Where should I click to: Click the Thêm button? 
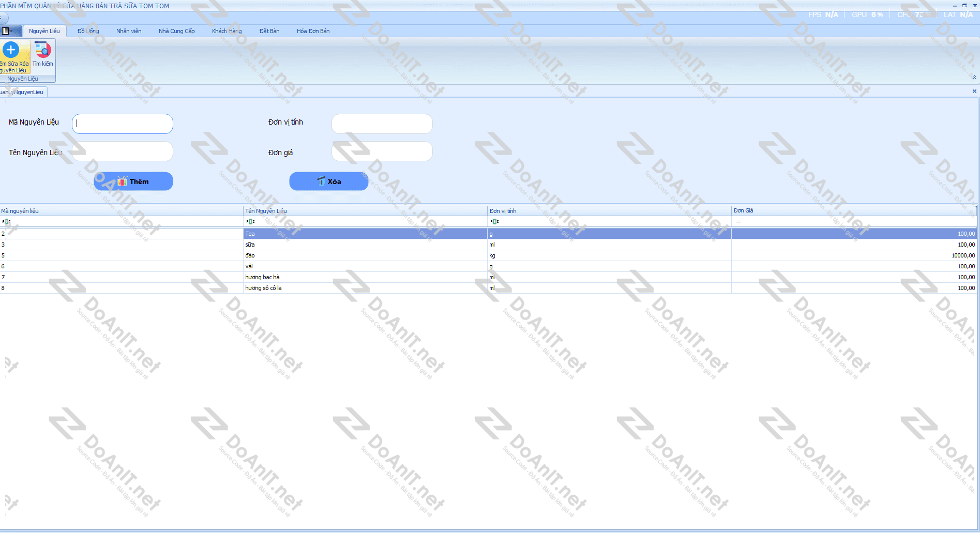click(133, 181)
